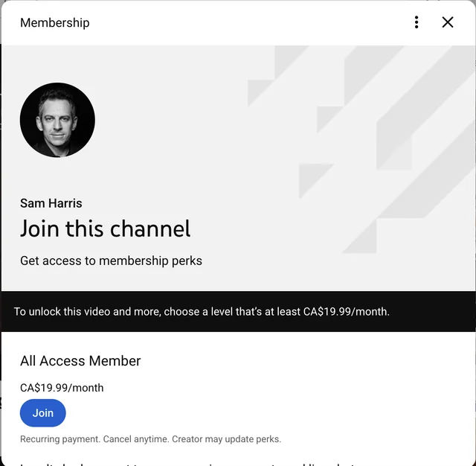Click the word Member in the tier title
Viewport: 476px width, 466px height.
point(115,361)
